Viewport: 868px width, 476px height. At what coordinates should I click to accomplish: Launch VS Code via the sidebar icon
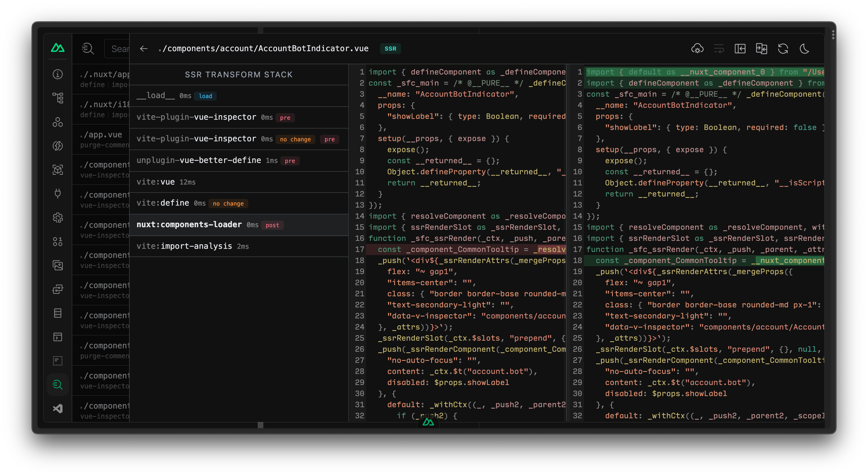(58, 409)
